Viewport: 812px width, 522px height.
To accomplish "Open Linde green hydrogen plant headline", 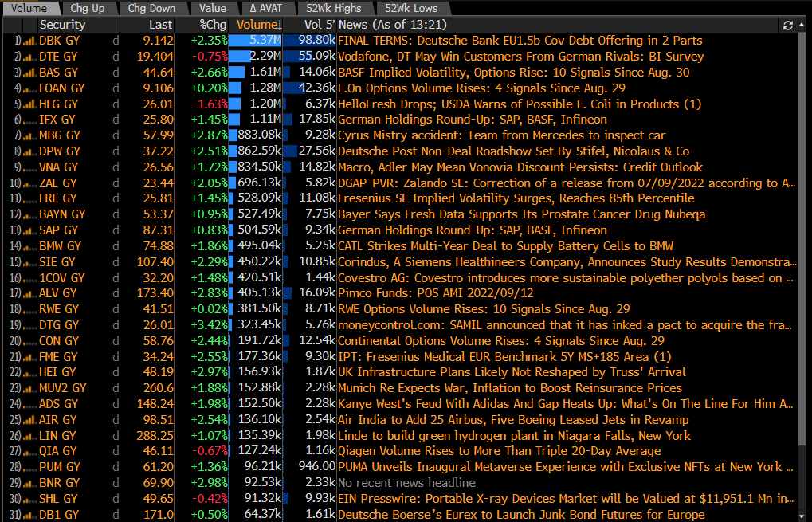I will [x=514, y=435].
